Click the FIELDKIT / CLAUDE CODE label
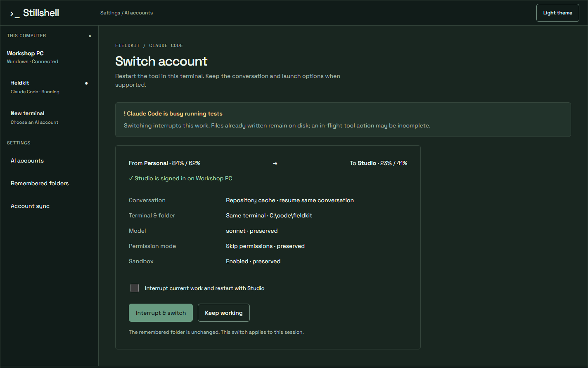The width and height of the screenshot is (588, 368). pos(149,45)
